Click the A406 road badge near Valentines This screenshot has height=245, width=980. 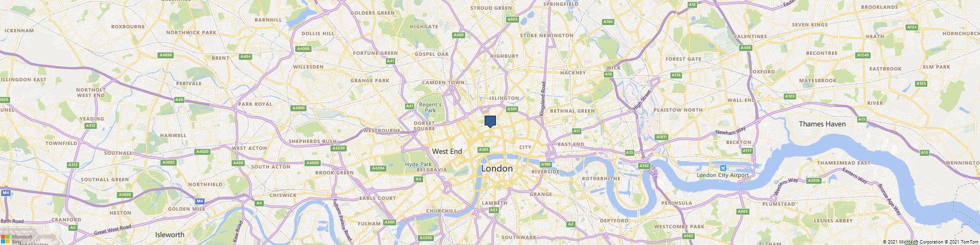pos(745,48)
